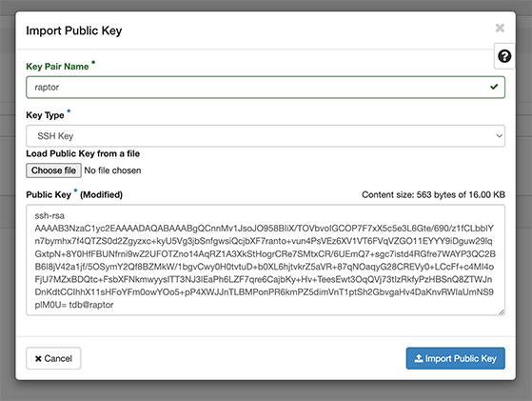The image size is (532, 401).
Task: Open the help question mark icon
Action: [504, 56]
